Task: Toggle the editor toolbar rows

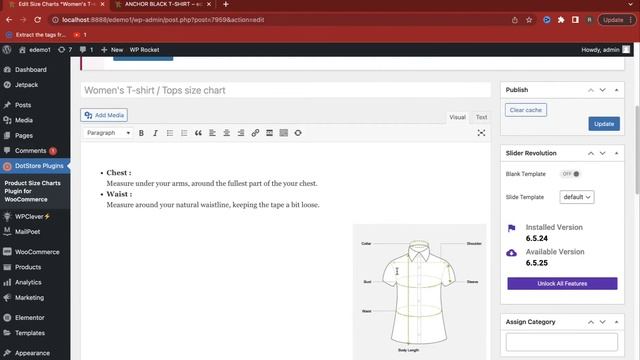Action: point(284,133)
